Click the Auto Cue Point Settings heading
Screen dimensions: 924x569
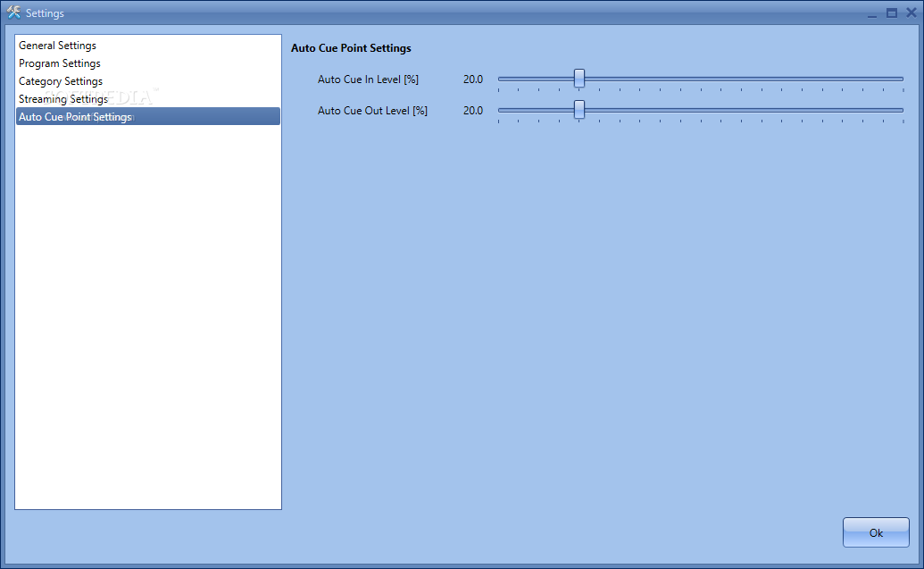tap(351, 48)
